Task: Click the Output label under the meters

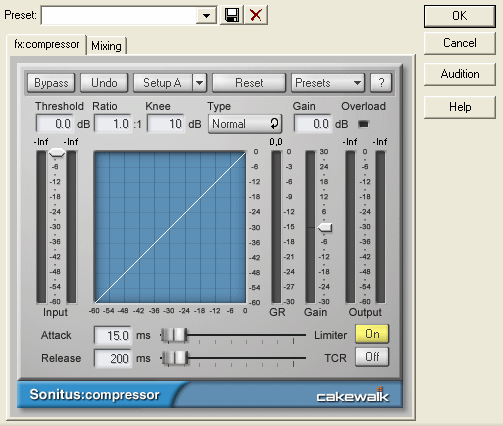Action: coord(365,312)
